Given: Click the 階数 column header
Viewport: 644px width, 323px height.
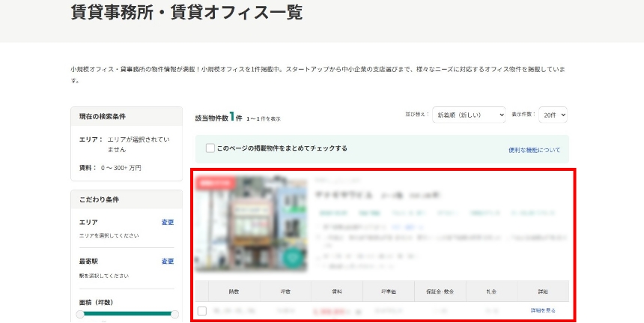Looking at the screenshot, I should [234, 292].
